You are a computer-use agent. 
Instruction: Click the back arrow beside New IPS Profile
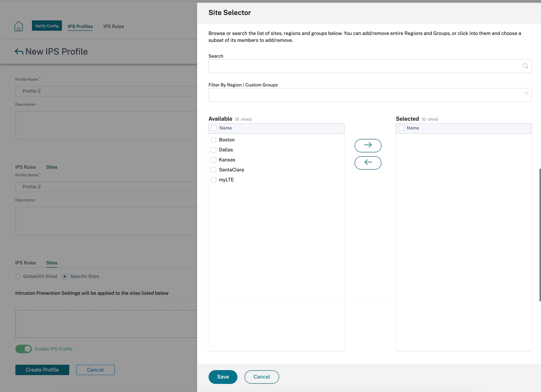click(19, 51)
